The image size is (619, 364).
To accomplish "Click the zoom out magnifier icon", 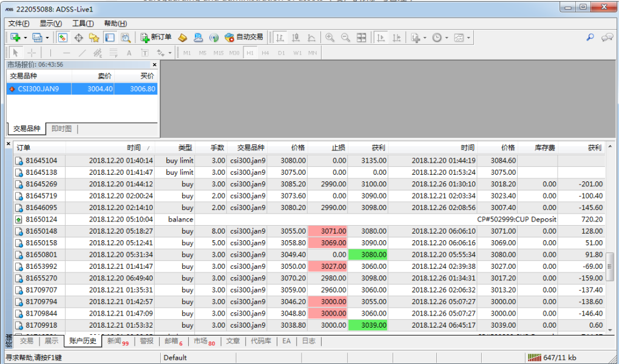I will coord(345,38).
